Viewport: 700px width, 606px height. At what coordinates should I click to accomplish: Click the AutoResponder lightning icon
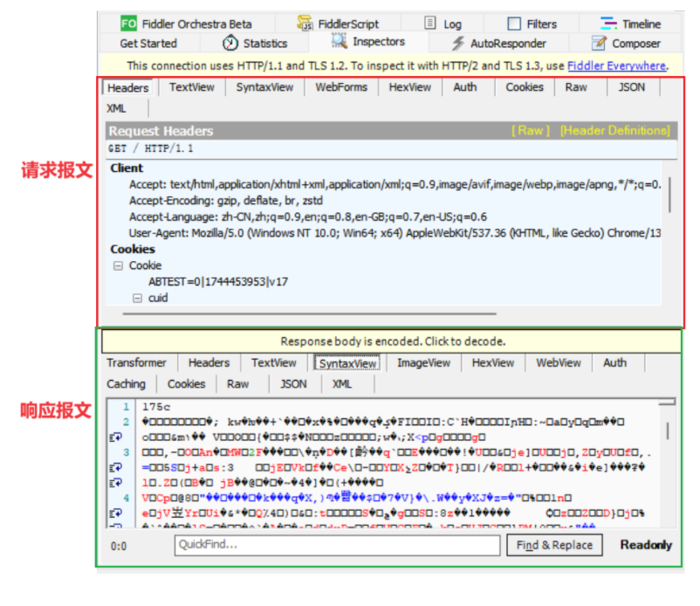(458, 44)
